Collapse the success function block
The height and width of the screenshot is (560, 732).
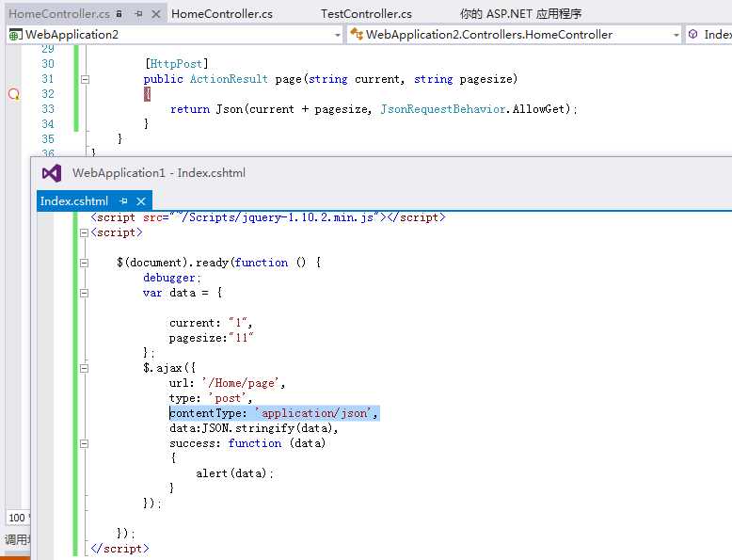[84, 443]
